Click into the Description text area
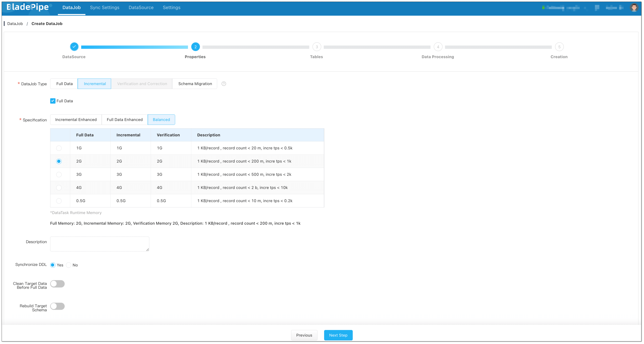The width and height of the screenshot is (644, 344). 100,244
